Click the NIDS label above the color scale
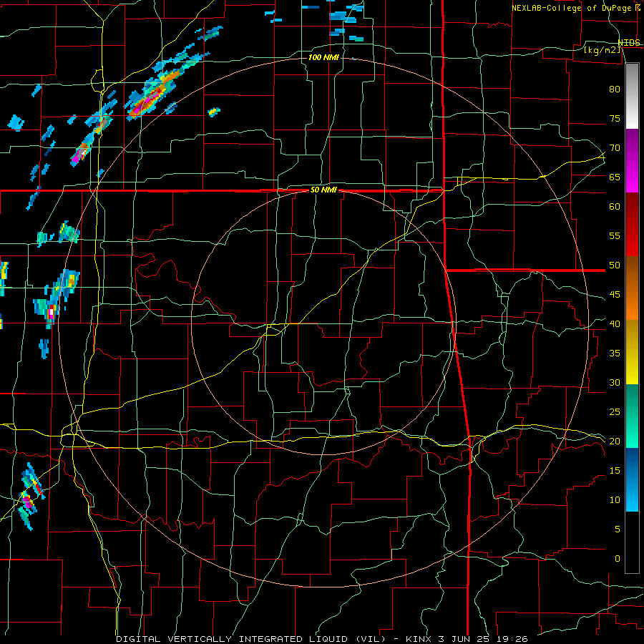The width and height of the screenshot is (644, 644). click(628, 43)
